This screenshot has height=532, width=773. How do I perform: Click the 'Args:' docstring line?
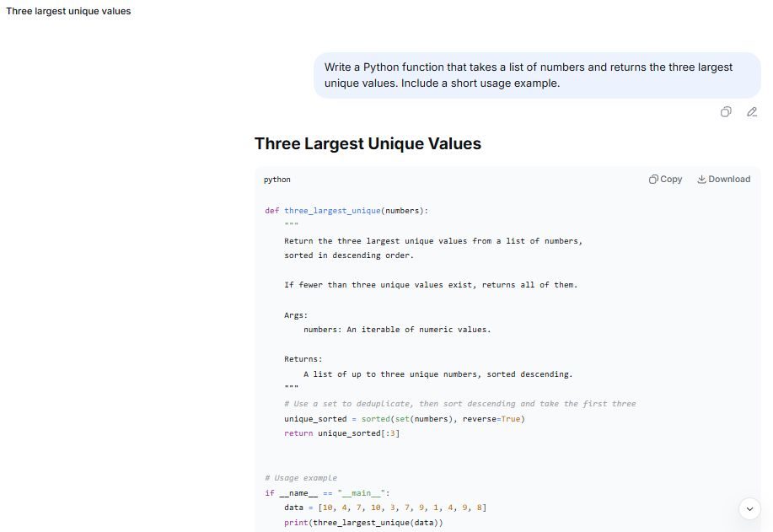tap(296, 315)
